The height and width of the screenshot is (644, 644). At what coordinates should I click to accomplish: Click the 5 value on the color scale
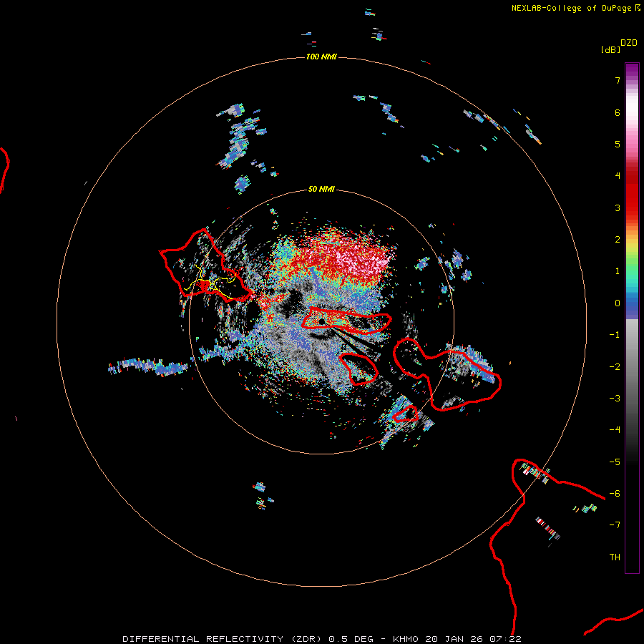click(618, 144)
